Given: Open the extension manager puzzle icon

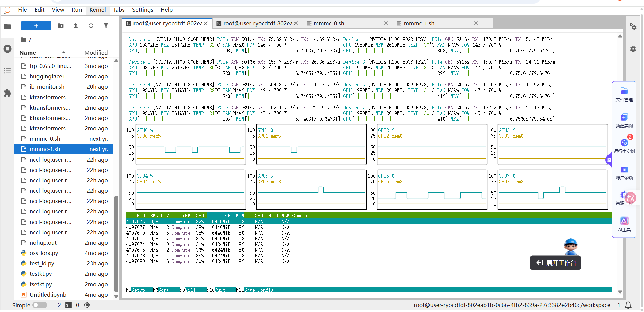Looking at the screenshot, I should [7, 93].
